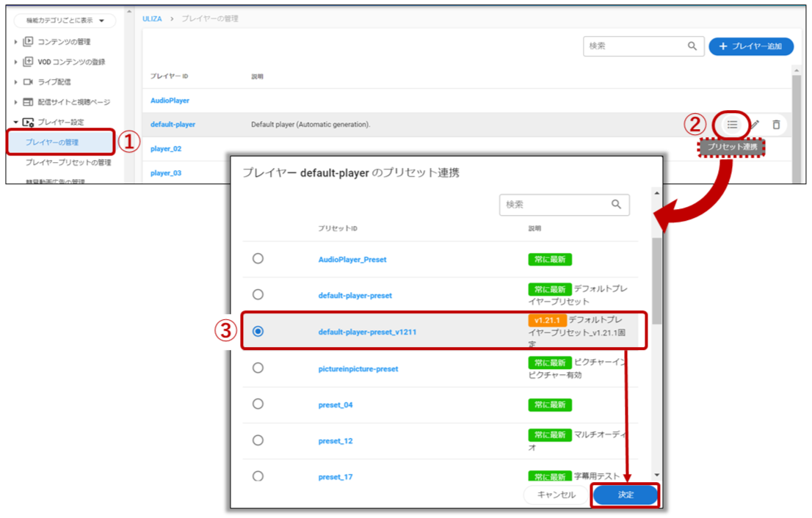812x518 pixels.
Task: Click the magnifier icon in top search box
Action: (692, 46)
